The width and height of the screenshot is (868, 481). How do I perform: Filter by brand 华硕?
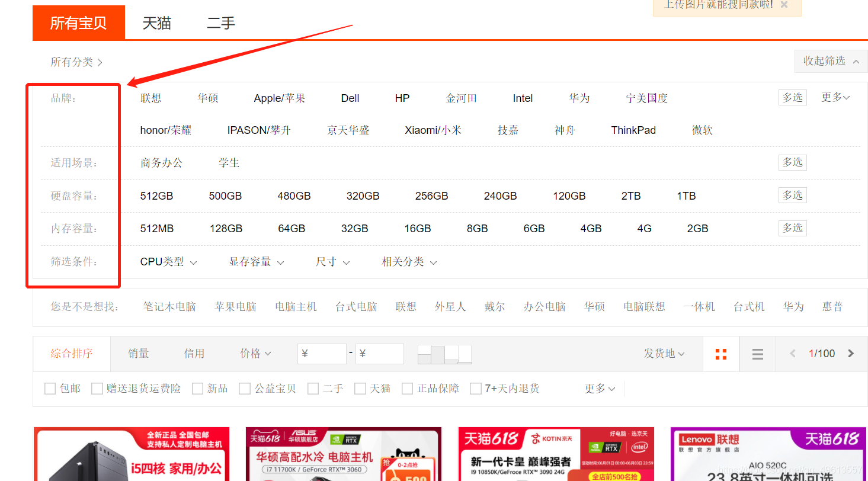(208, 98)
